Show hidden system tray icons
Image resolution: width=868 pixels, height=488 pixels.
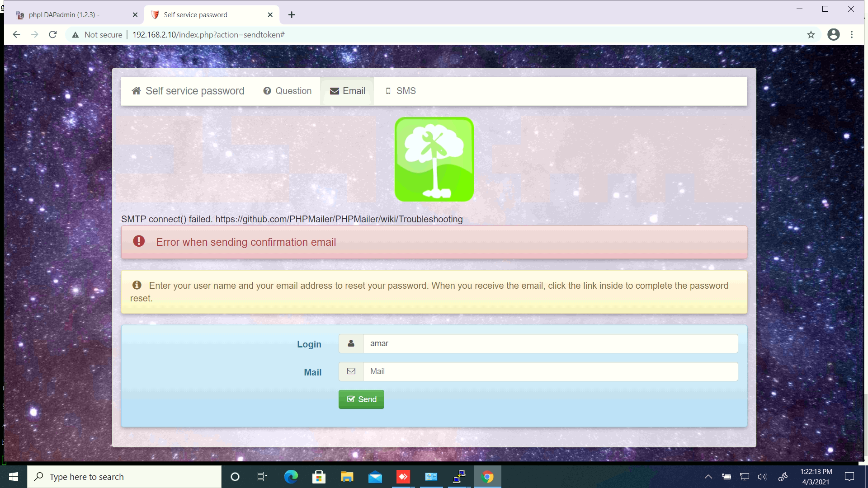coord(708,477)
